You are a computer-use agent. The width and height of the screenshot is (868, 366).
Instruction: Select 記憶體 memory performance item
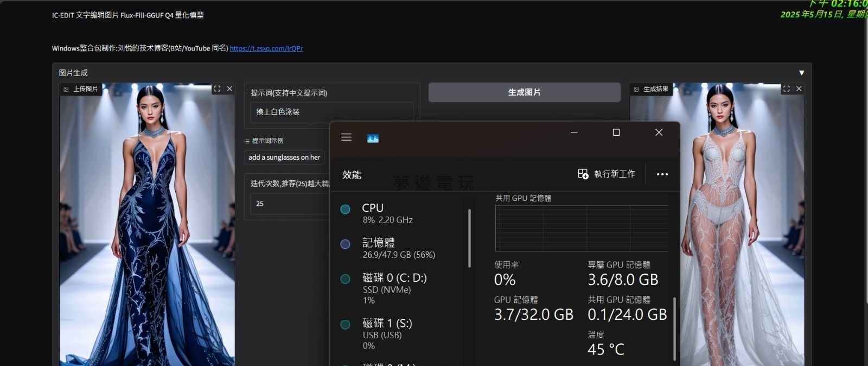coord(398,248)
